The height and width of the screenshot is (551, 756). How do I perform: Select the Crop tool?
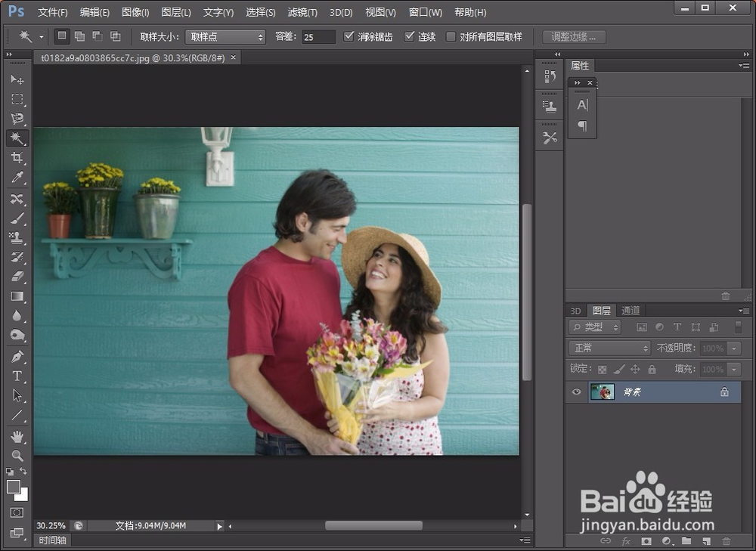[17, 158]
